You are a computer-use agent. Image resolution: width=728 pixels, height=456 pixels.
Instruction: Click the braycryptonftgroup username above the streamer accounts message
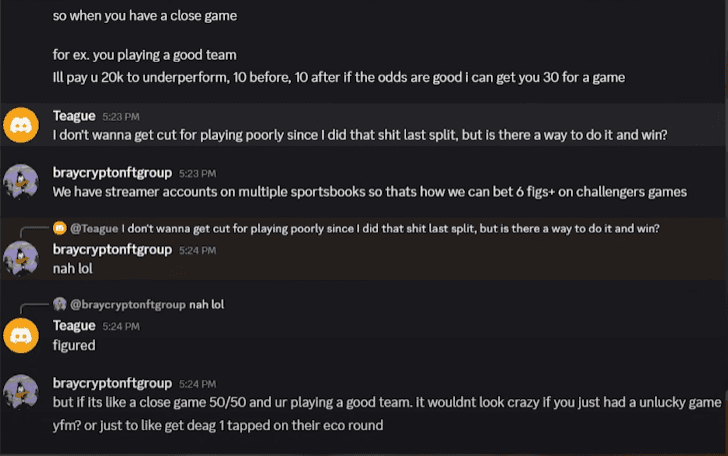pyautogui.click(x=113, y=172)
